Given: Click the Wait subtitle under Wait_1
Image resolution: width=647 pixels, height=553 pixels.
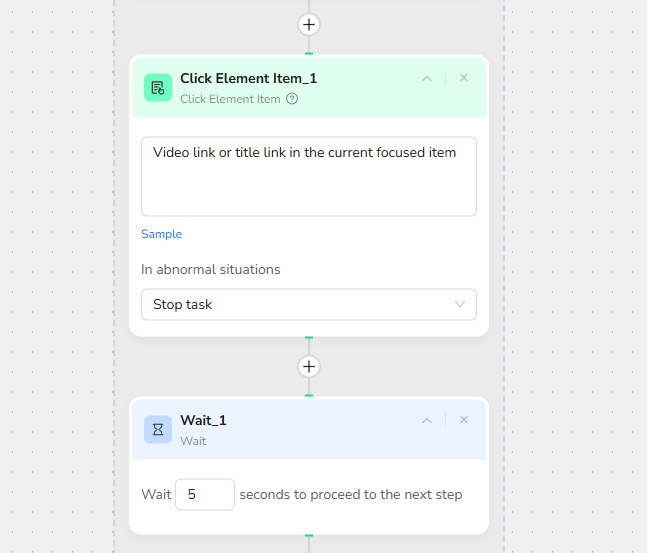Looking at the screenshot, I should tap(193, 440).
